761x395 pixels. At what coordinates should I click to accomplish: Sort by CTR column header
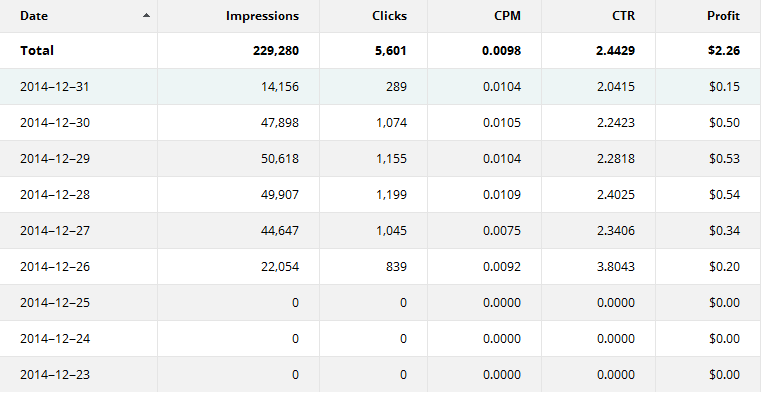click(623, 16)
